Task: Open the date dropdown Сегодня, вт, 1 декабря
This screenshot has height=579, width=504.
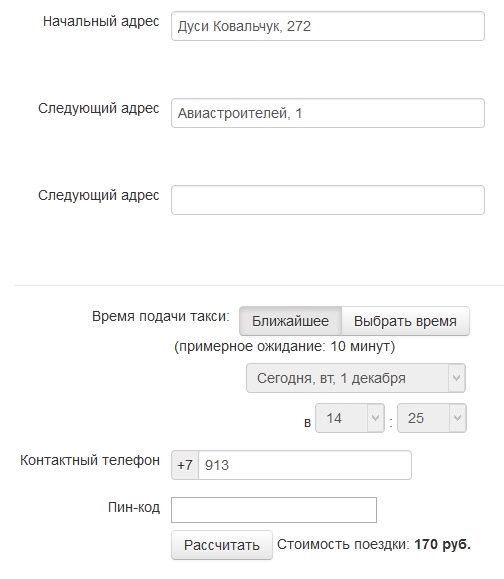Action: point(356,378)
